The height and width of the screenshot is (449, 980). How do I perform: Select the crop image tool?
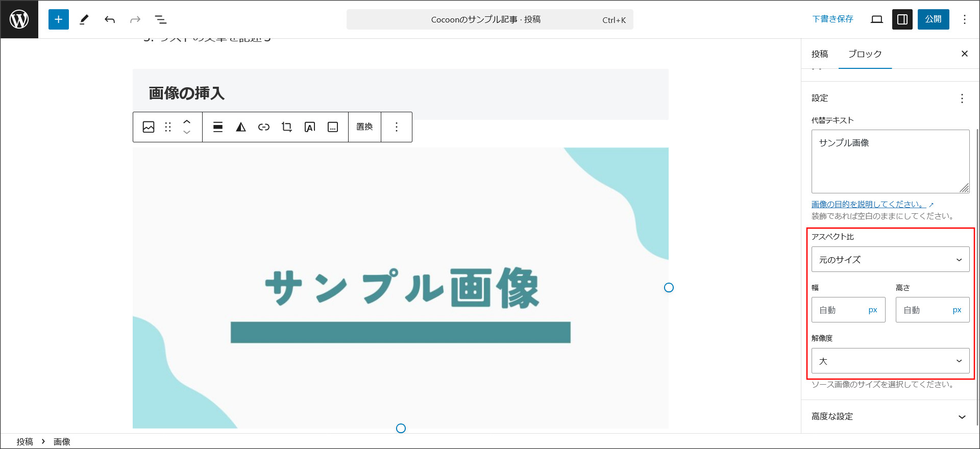[287, 127]
